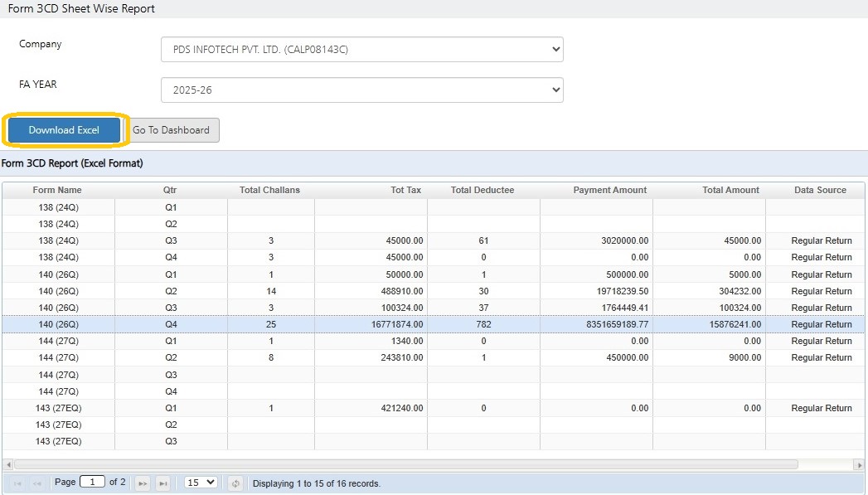
Task: Select the 138 (24Q) Q1 row form name
Action: [x=58, y=207]
